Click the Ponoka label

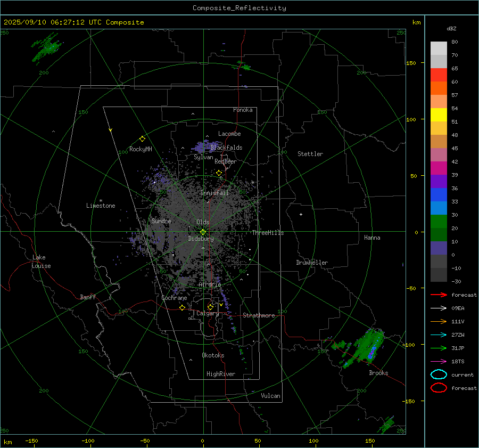pyautogui.click(x=243, y=110)
